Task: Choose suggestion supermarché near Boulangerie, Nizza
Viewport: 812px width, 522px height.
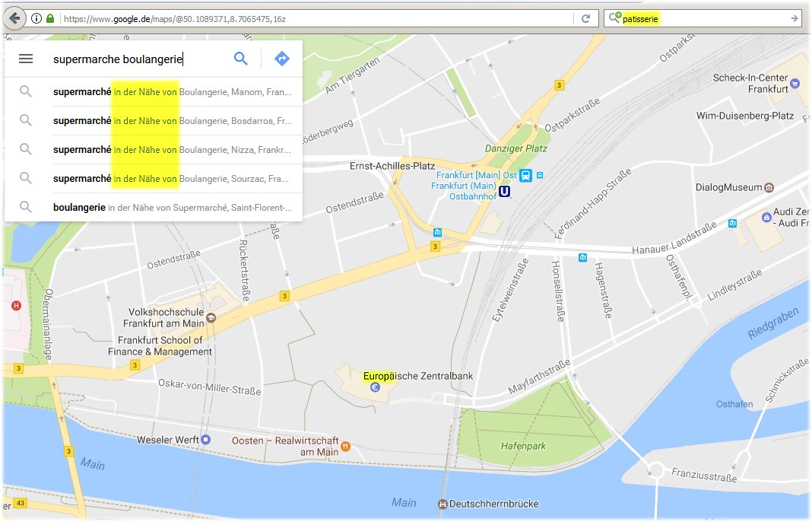Action: [154, 150]
